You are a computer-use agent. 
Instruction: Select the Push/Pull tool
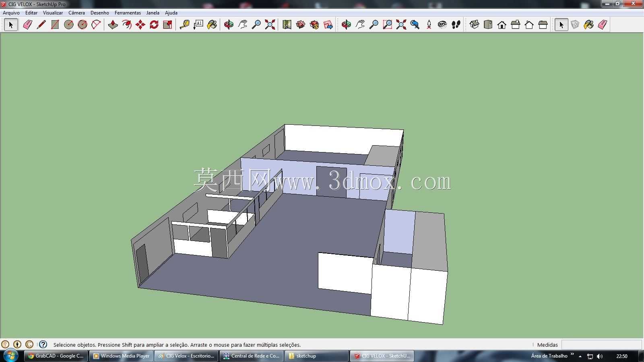[x=113, y=25]
